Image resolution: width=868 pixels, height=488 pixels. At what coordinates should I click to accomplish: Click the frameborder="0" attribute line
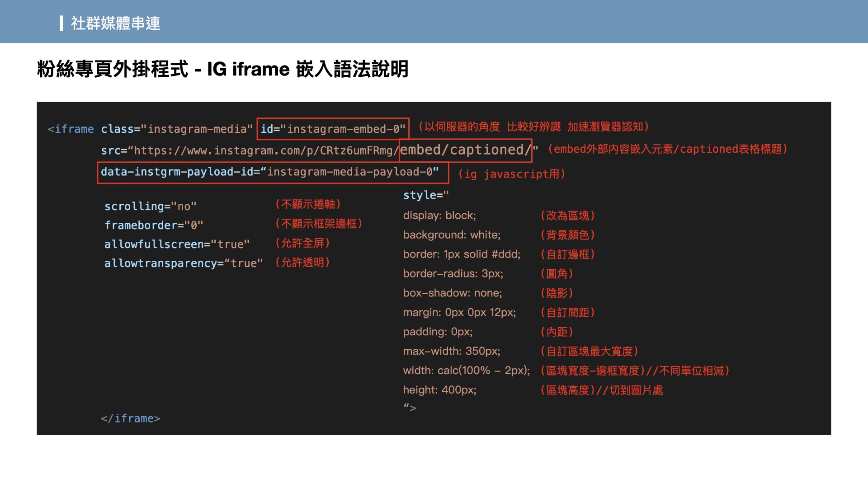[154, 225]
